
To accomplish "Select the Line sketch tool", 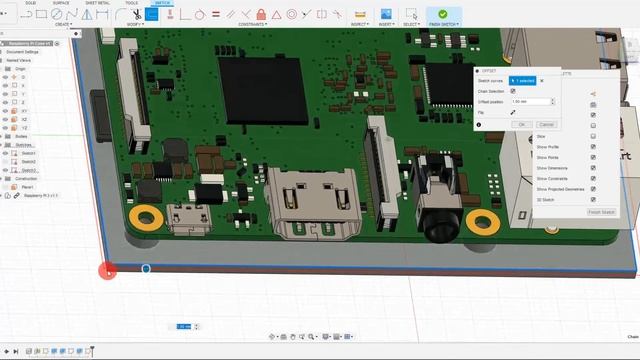I will point(27,14).
